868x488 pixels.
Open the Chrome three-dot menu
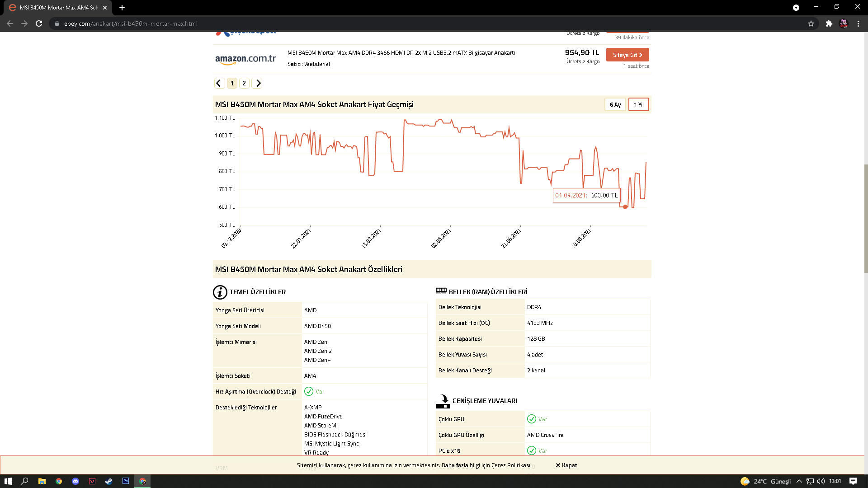(858, 23)
